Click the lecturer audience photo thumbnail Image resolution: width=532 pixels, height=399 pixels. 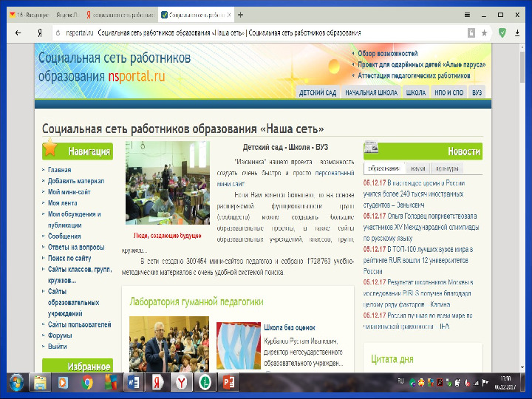click(169, 344)
